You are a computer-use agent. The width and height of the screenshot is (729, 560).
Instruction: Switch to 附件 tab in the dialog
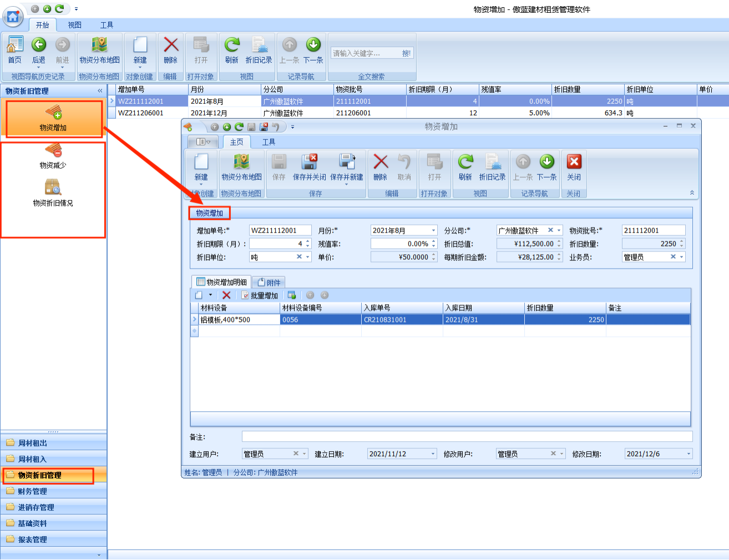pyautogui.click(x=269, y=282)
